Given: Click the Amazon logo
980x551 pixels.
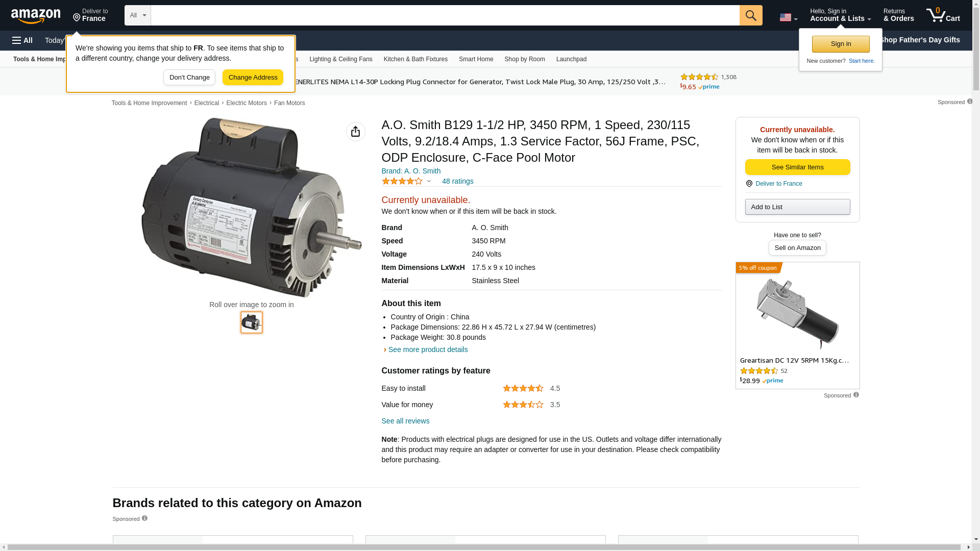Looking at the screenshot, I should click(x=36, y=16).
